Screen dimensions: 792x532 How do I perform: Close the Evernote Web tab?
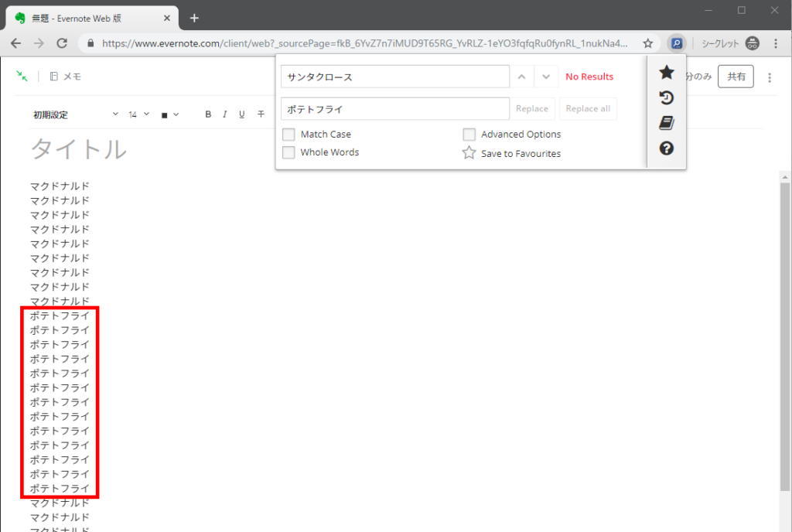167,18
